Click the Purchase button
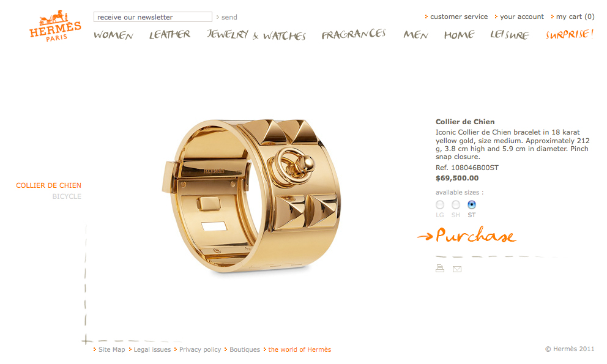Viewport: 607px width, 364px height. point(467,235)
